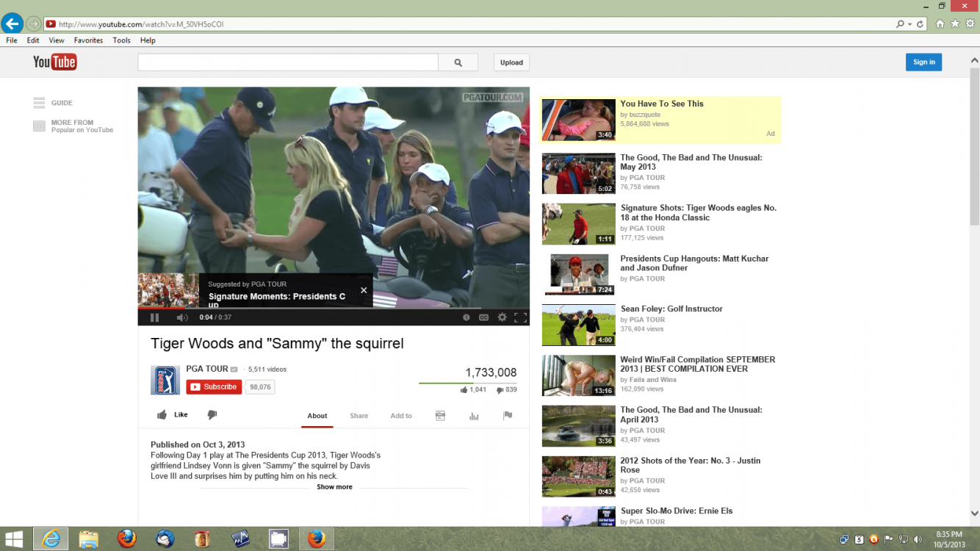Select the Add to tab

[x=401, y=416]
